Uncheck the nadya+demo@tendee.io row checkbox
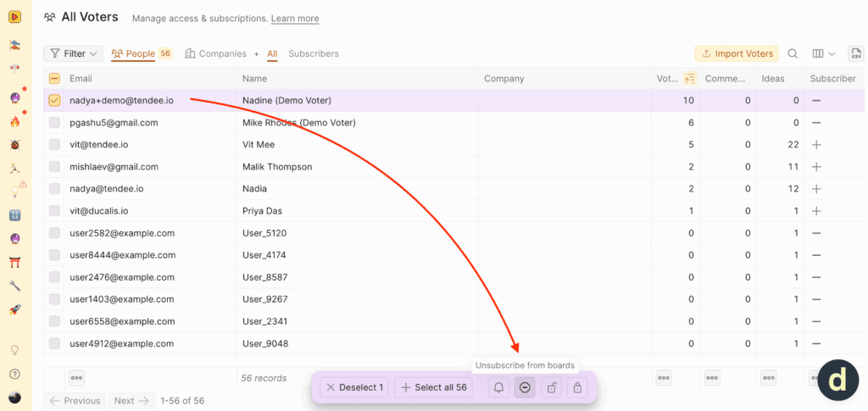868x411 pixels. [54, 100]
